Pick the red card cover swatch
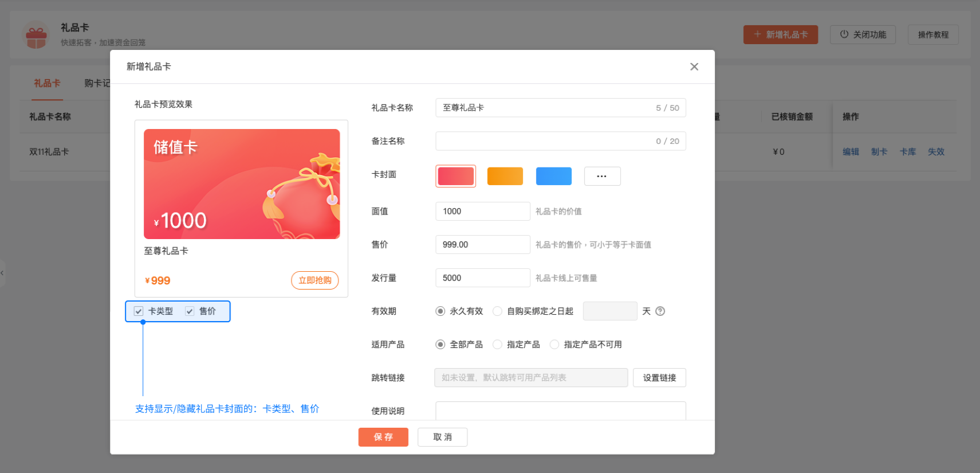The height and width of the screenshot is (473, 980). click(456, 176)
